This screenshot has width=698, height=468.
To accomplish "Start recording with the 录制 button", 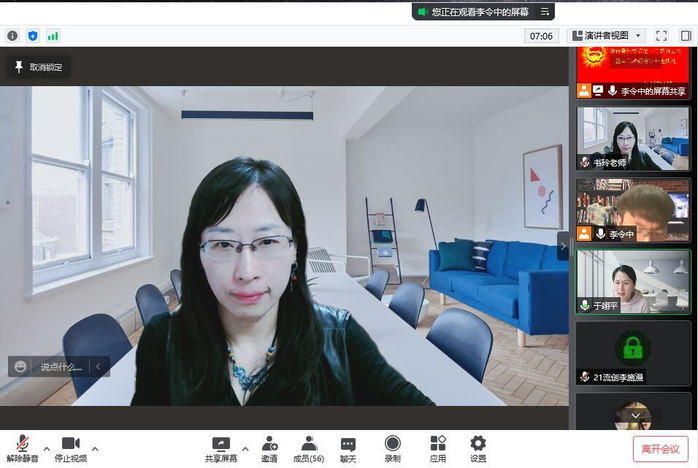I will (392, 448).
